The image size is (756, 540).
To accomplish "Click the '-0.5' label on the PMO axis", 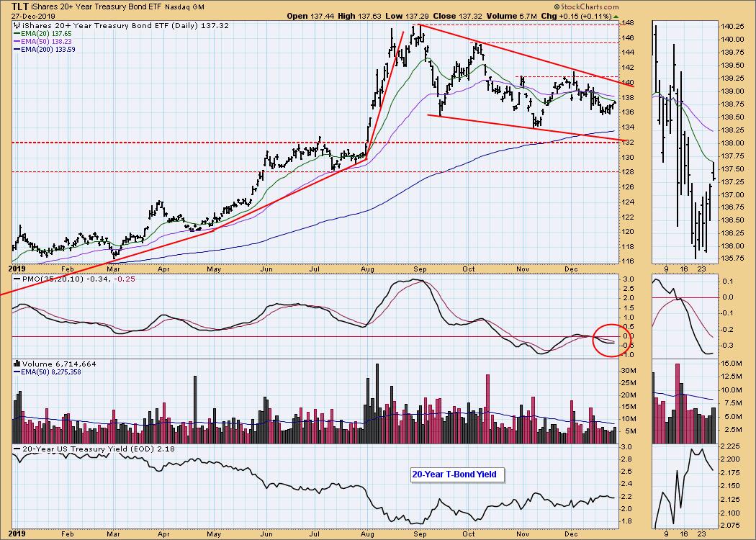I will pyautogui.click(x=627, y=345).
